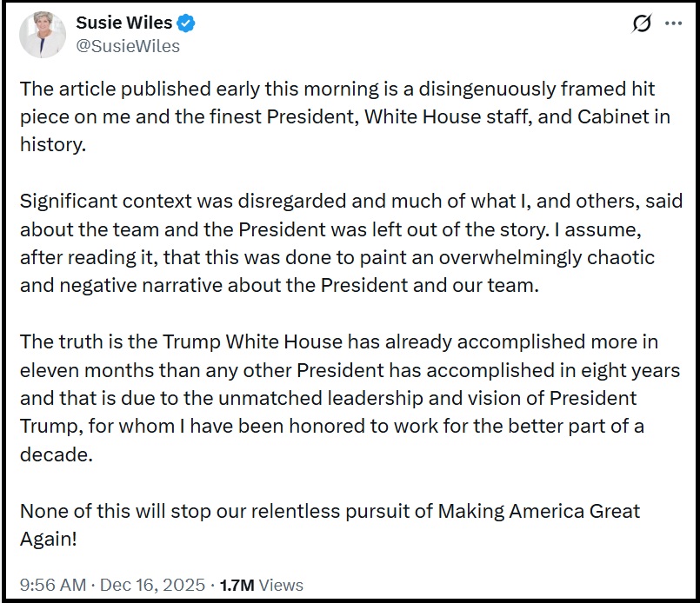Click the blue verified checkmark badge
Image resolution: width=700 pixels, height=603 pixels.
point(186,23)
